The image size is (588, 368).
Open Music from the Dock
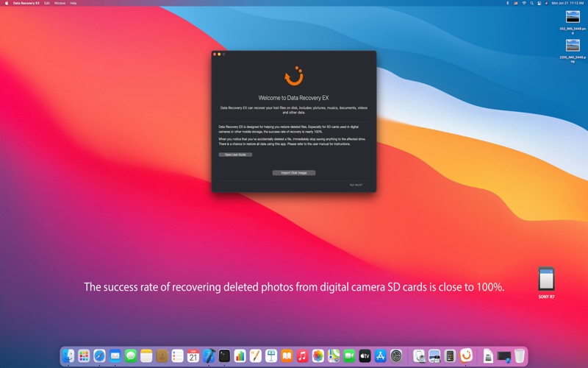click(x=302, y=355)
